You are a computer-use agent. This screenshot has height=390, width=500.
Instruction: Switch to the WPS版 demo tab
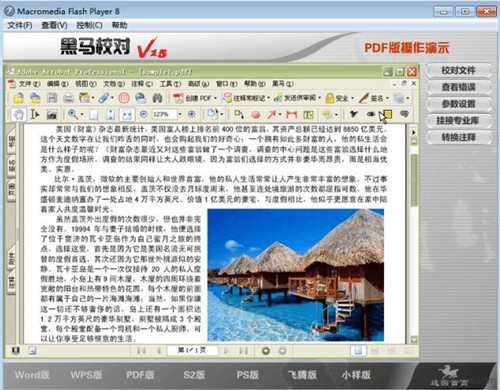[86, 375]
